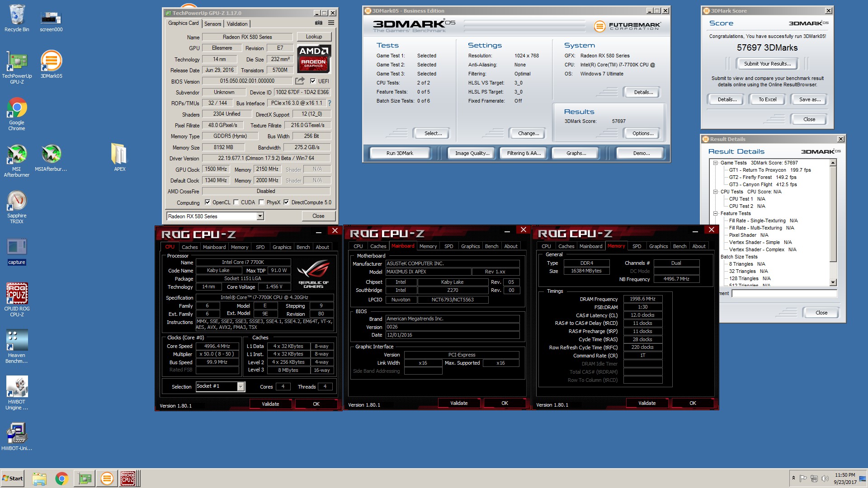Click the Options button under Results
The image size is (868, 488).
[x=643, y=133]
